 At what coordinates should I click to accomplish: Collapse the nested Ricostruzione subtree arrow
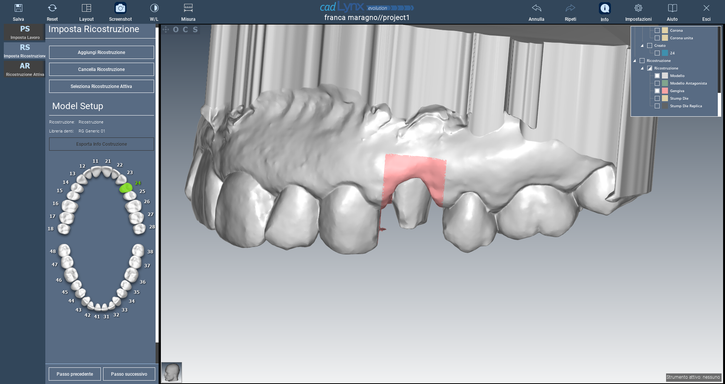point(642,68)
